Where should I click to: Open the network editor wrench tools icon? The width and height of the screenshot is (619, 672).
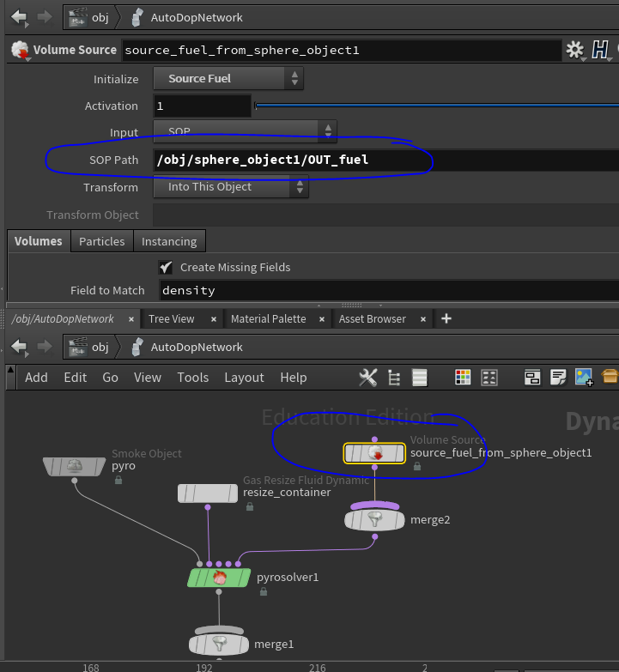pos(367,378)
